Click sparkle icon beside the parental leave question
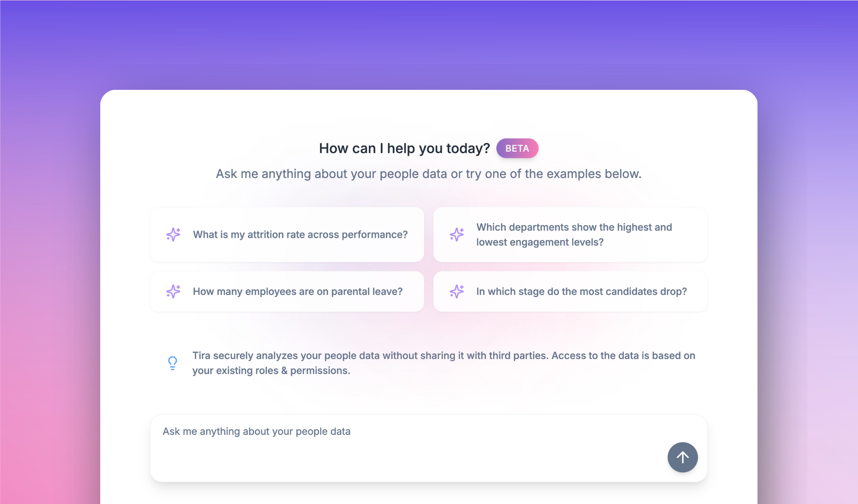Image resolution: width=858 pixels, height=504 pixels. coord(173,291)
